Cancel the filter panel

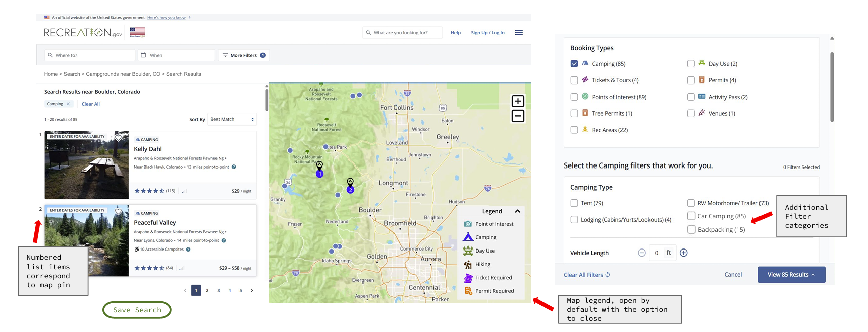point(733,275)
